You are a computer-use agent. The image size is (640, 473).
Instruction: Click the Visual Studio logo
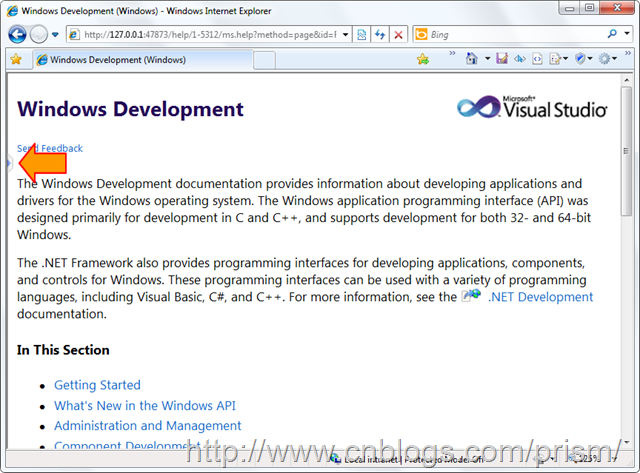(532, 108)
